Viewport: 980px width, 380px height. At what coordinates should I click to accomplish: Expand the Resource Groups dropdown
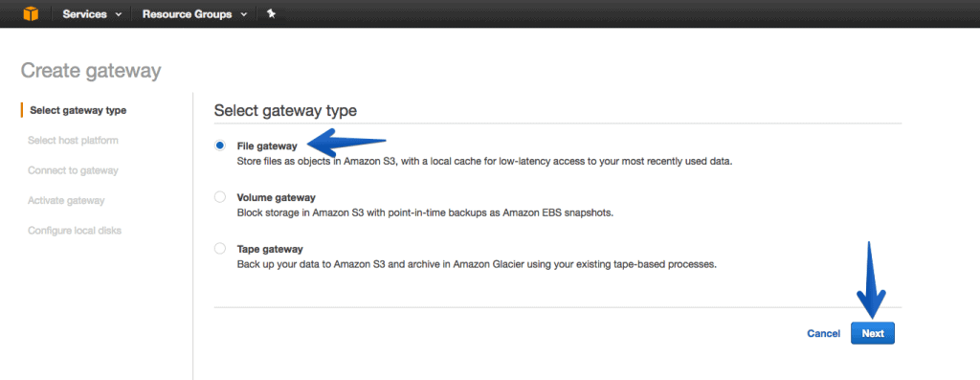194,13
